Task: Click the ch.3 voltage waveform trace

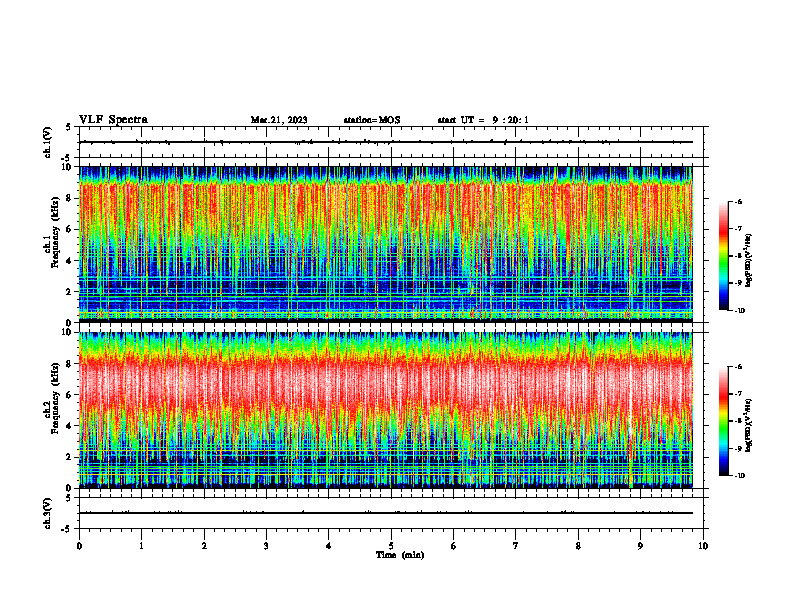Action: pyautogui.click(x=386, y=513)
